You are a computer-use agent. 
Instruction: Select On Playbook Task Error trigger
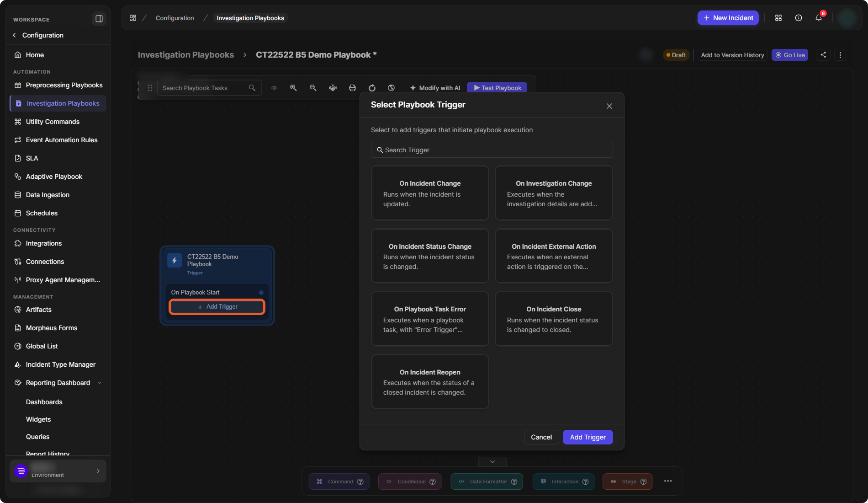coord(430,319)
